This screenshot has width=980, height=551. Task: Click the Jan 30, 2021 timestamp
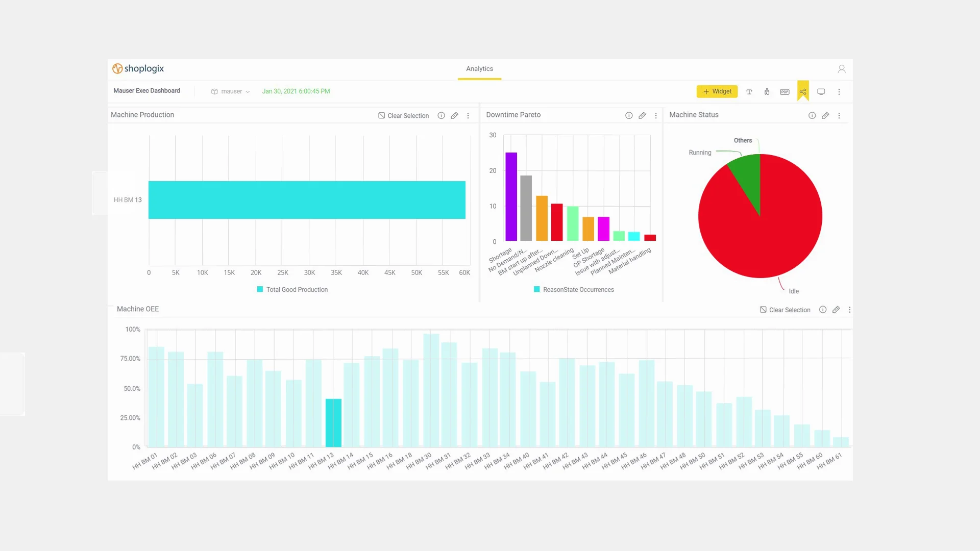click(x=296, y=91)
